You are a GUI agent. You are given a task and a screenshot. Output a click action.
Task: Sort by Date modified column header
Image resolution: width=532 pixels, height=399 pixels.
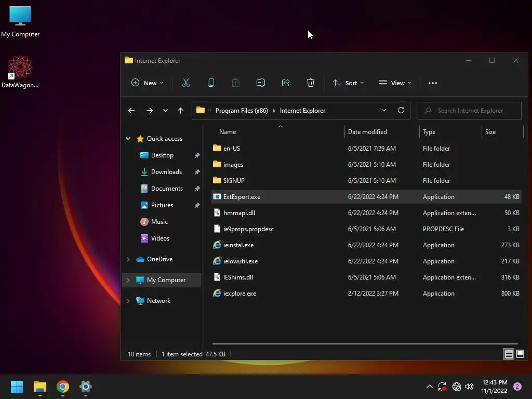tap(382, 131)
